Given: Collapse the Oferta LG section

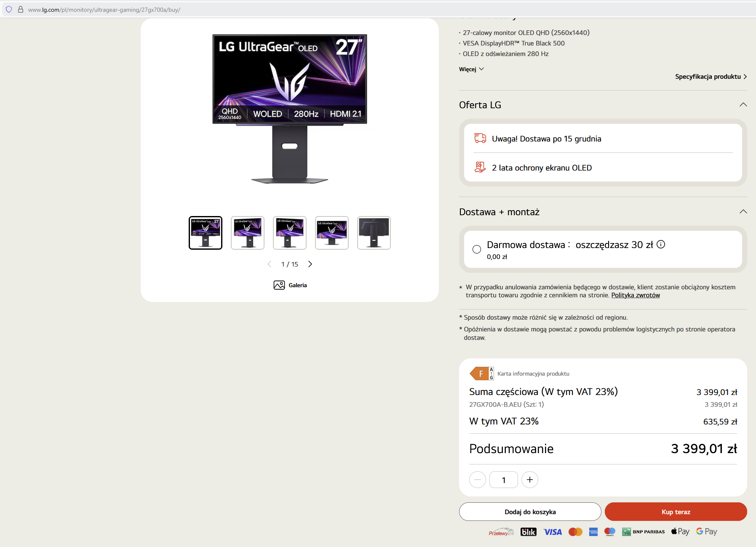Looking at the screenshot, I should pos(743,104).
